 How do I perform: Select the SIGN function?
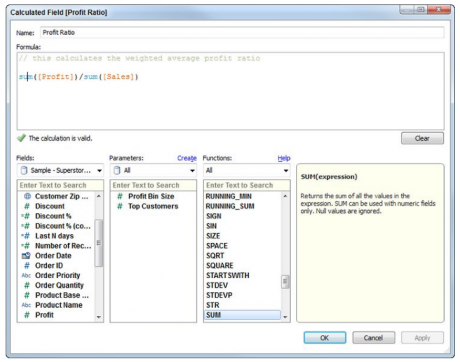coord(214,216)
